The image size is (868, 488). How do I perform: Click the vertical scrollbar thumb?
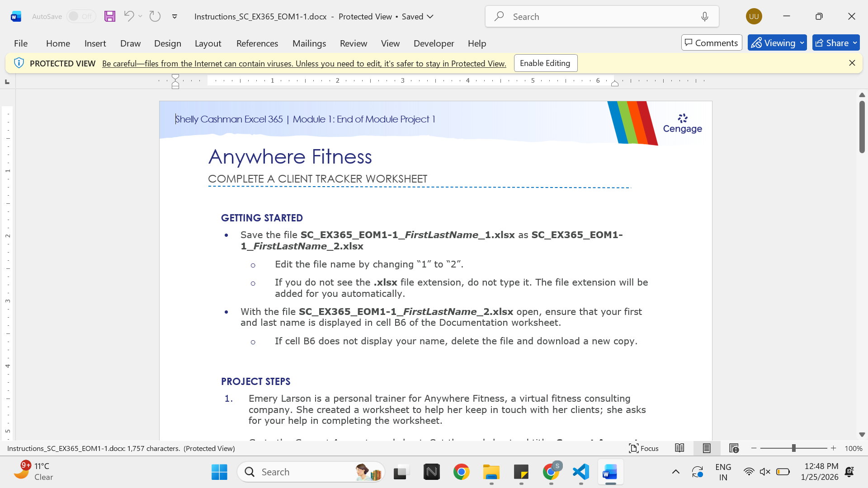coord(862,127)
